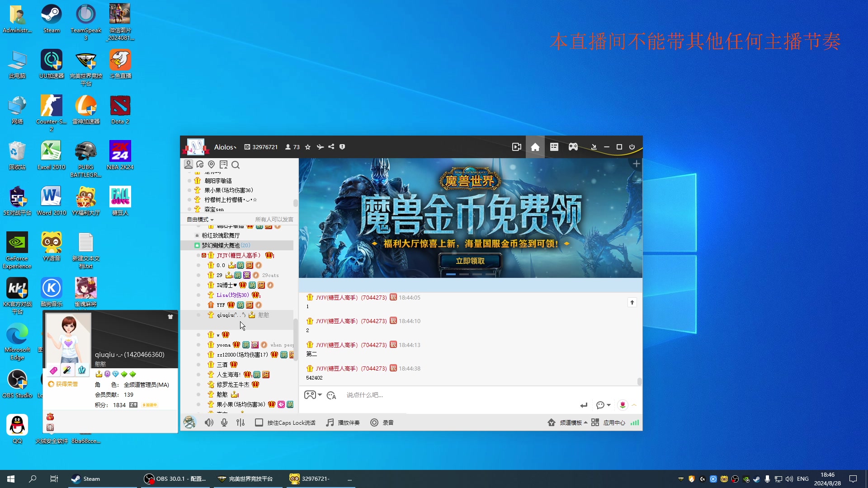Open the 应用中心 app center
Viewport: 868px width, 488px height.
click(x=608, y=422)
